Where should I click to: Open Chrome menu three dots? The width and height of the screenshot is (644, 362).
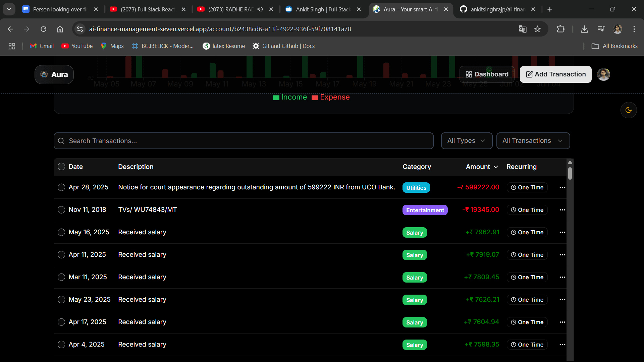click(634, 29)
